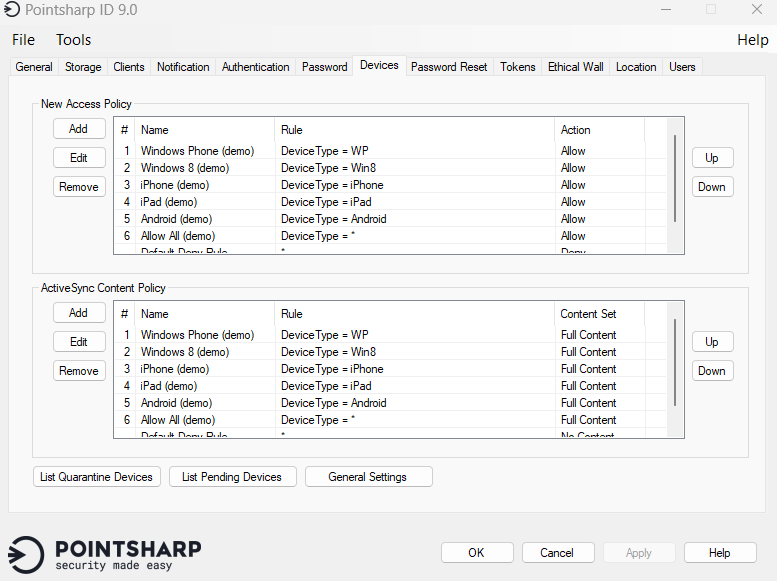Click Remove in ActiveSync Content Policy
This screenshot has width=777, height=581.
[78, 371]
